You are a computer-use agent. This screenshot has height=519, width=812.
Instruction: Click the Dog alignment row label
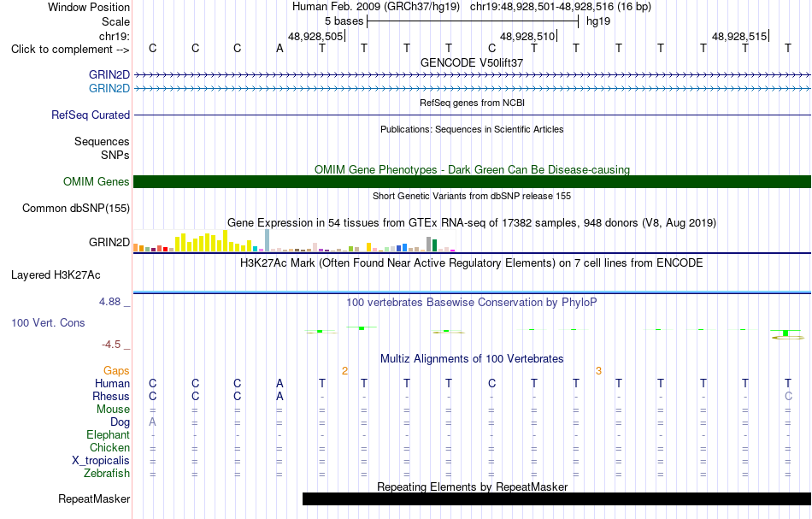pos(121,422)
